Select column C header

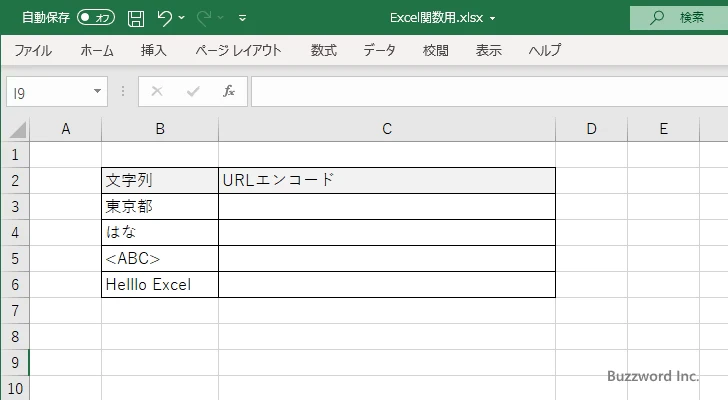pos(387,129)
